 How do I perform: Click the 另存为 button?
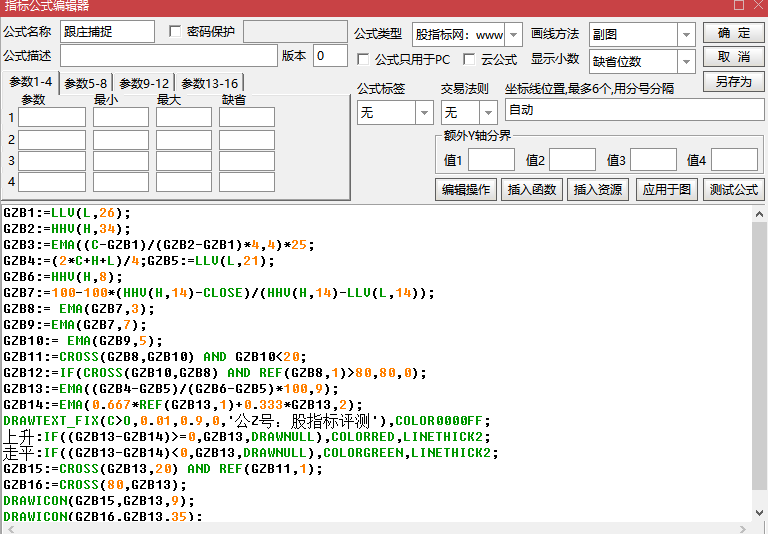click(734, 81)
